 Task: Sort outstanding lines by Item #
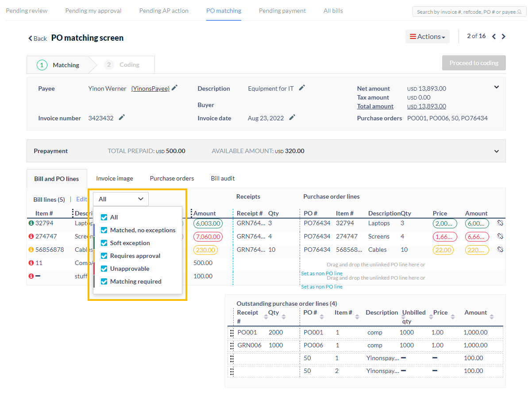(x=357, y=316)
